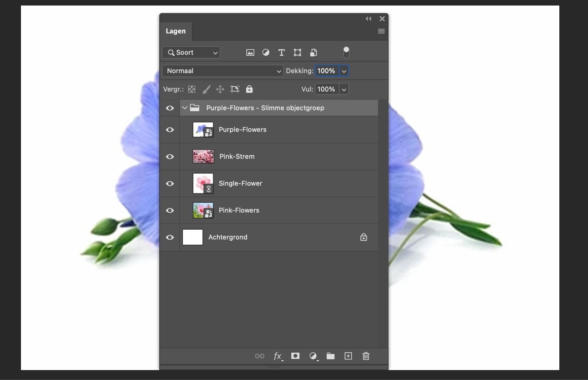Viewport: 588px width, 380px height.
Task: Create new fill or adjustment layer
Action: coord(313,356)
